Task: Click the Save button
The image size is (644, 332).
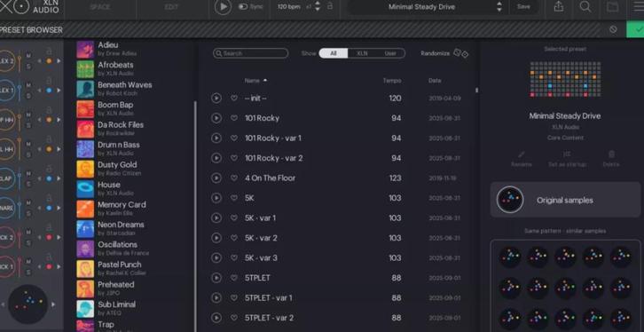Action: [523, 6]
